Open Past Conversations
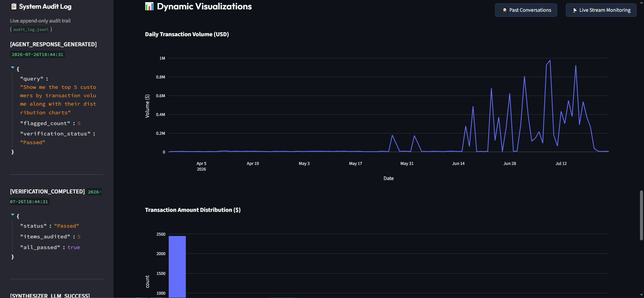Image resolution: width=644 pixels, height=298 pixels. click(526, 10)
